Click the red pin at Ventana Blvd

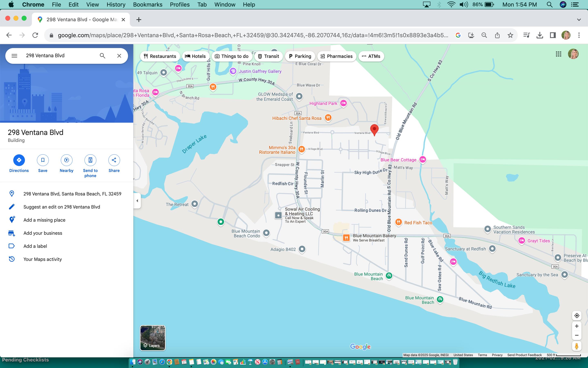click(x=374, y=130)
